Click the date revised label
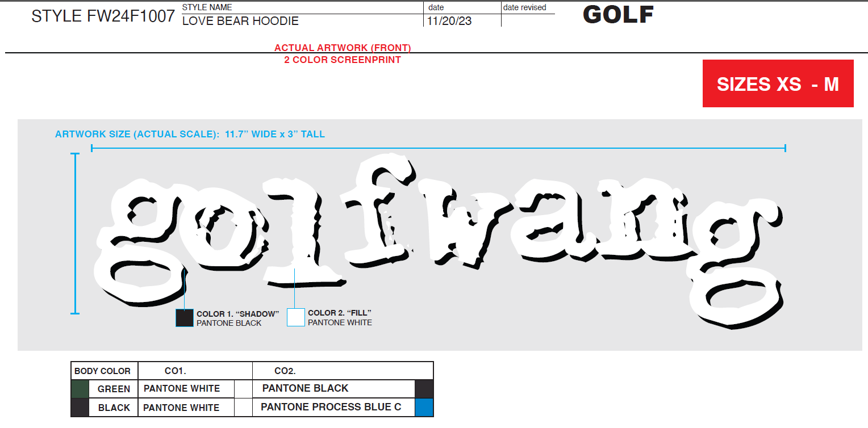 point(524,7)
